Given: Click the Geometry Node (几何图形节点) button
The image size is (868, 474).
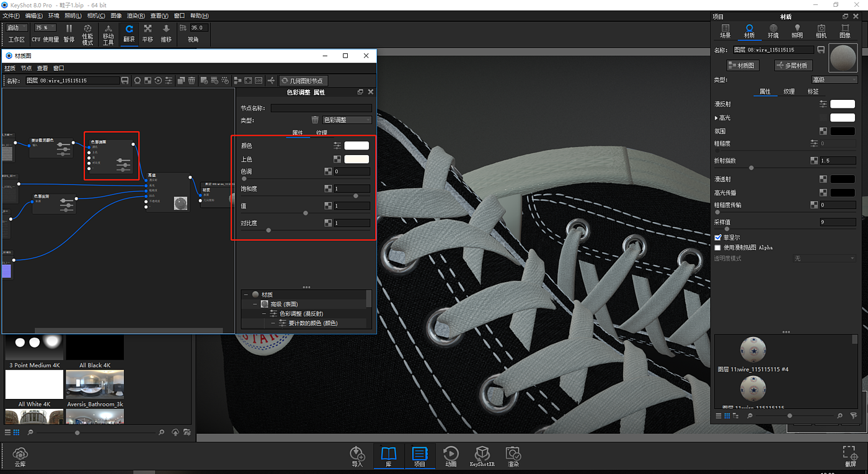Looking at the screenshot, I should 302,81.
